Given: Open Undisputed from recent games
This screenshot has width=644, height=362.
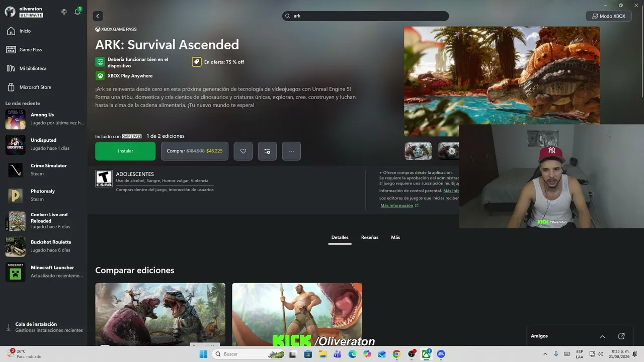Looking at the screenshot, I should point(44,144).
